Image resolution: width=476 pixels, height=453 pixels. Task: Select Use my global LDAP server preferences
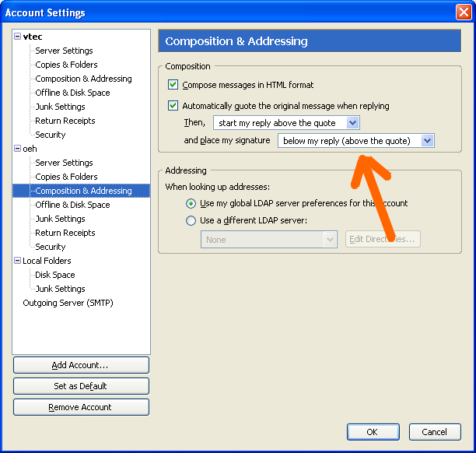(x=191, y=204)
